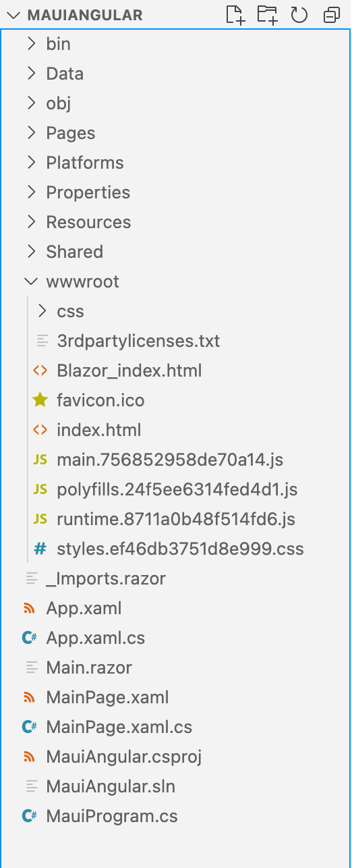Viewport: 352px width, 868px height.
Task: Click the star icon beside favicon.ico
Action: [40, 400]
